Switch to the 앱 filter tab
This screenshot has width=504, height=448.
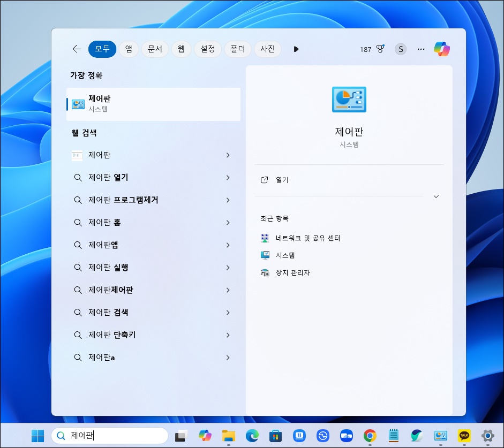129,49
